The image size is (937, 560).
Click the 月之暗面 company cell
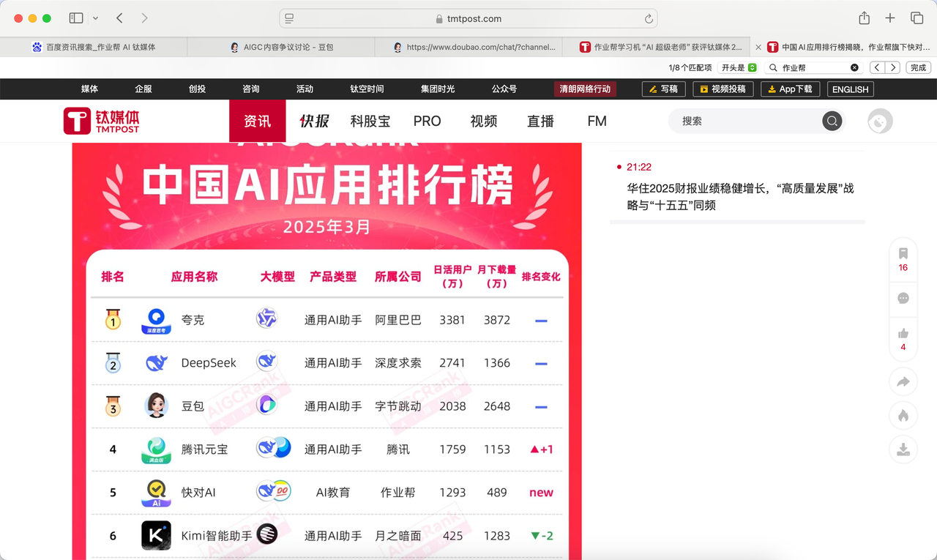(x=398, y=536)
